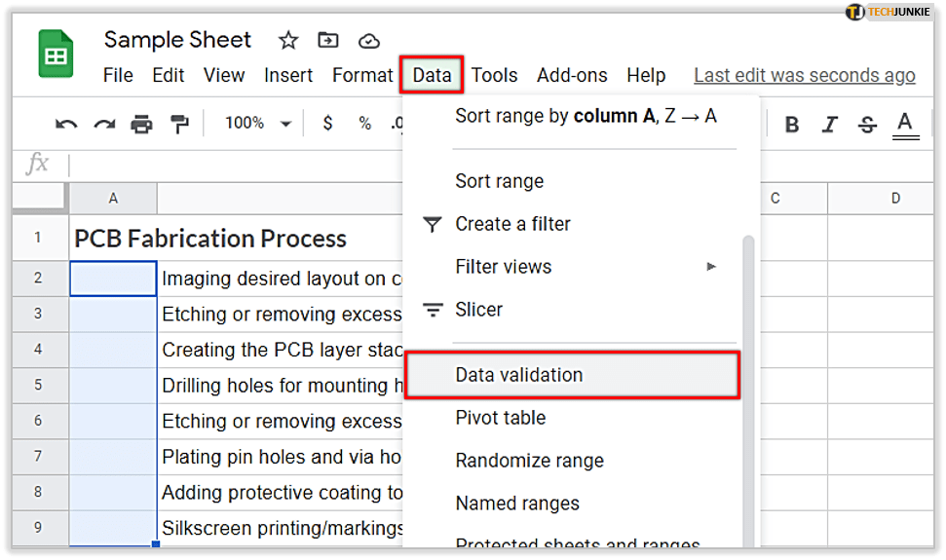Viewport: 946px width, 560px height.
Task: Expand the Filter views submenu
Action: [711, 267]
